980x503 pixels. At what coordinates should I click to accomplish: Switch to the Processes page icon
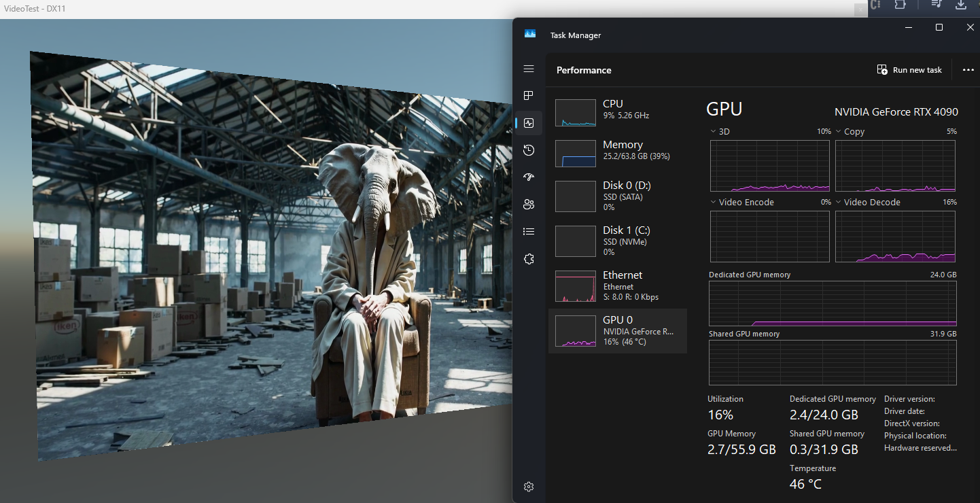tap(529, 96)
